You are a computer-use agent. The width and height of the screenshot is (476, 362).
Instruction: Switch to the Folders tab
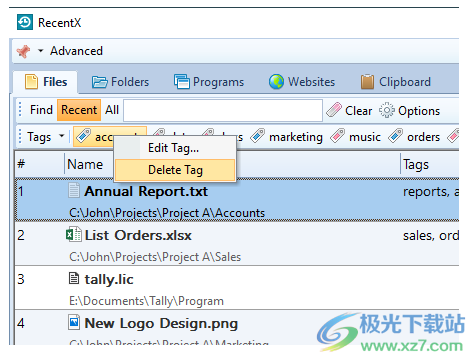[x=120, y=82]
